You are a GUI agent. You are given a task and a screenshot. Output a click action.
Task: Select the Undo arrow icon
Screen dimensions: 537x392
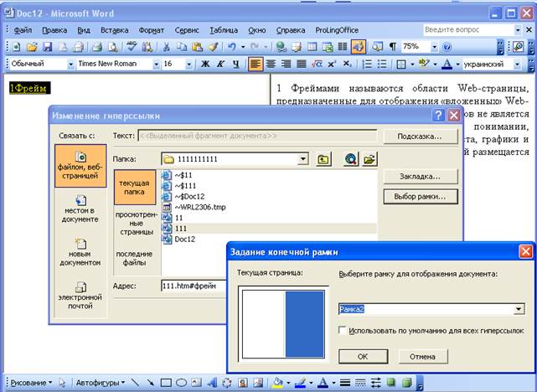232,47
